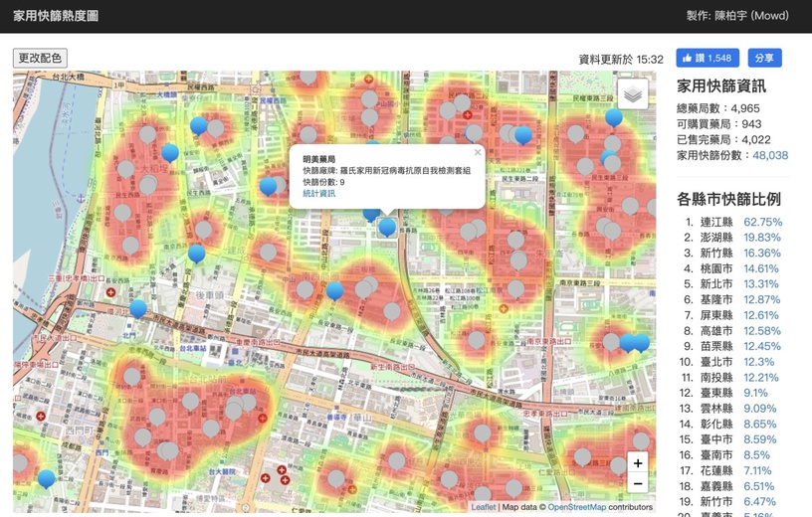Click the 更改配色 button
This screenshot has width=812, height=517.
[x=40, y=58]
